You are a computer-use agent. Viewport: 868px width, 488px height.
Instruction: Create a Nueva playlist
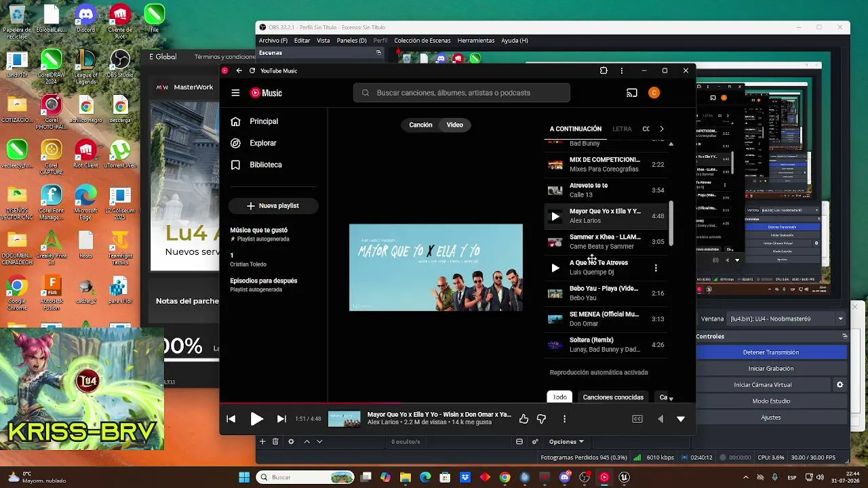(x=273, y=205)
